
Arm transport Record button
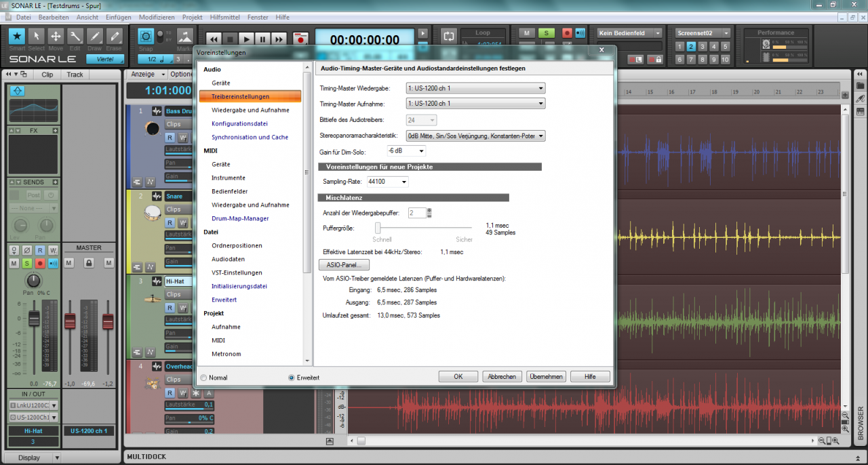click(x=300, y=40)
